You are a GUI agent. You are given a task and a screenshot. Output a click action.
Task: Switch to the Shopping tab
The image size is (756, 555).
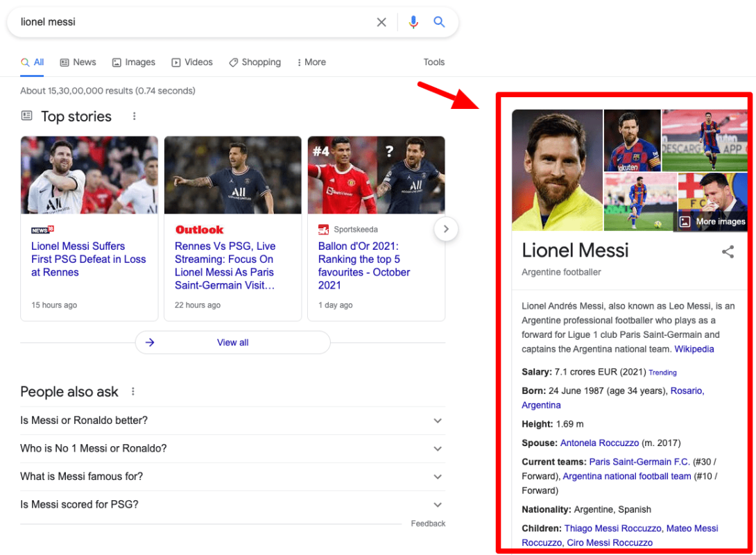tap(255, 62)
